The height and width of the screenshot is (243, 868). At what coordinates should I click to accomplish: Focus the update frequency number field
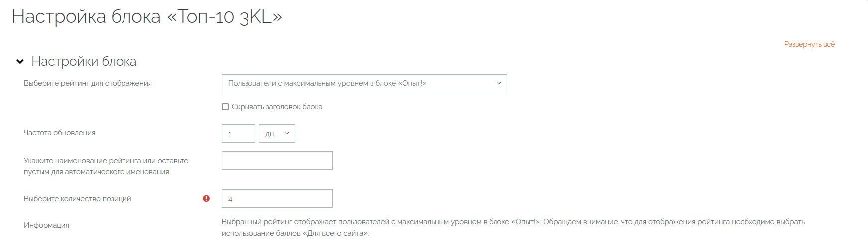coord(239,133)
